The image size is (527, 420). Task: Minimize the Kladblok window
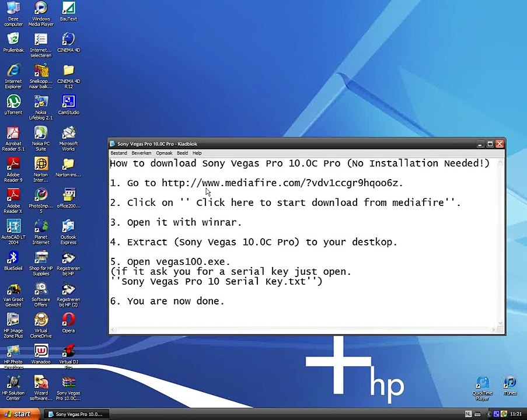480,144
